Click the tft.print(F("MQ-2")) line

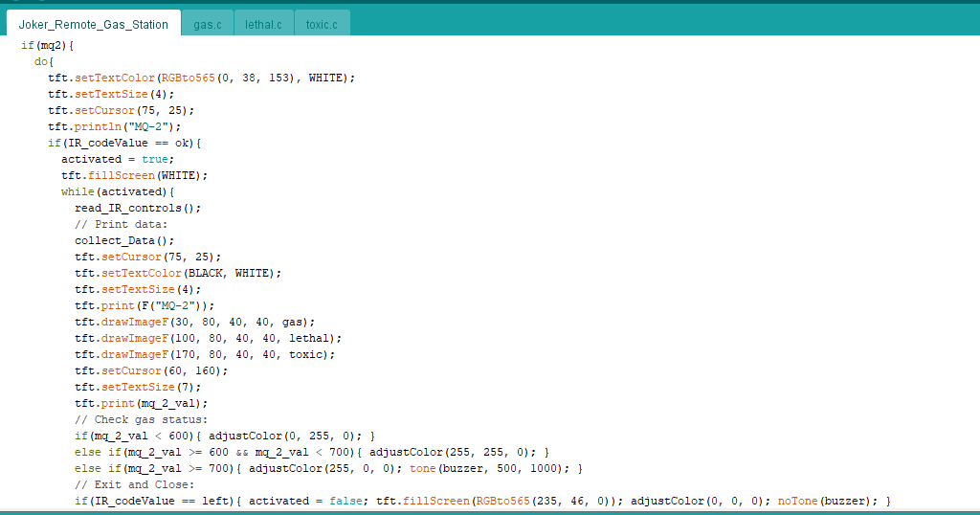click(145, 305)
